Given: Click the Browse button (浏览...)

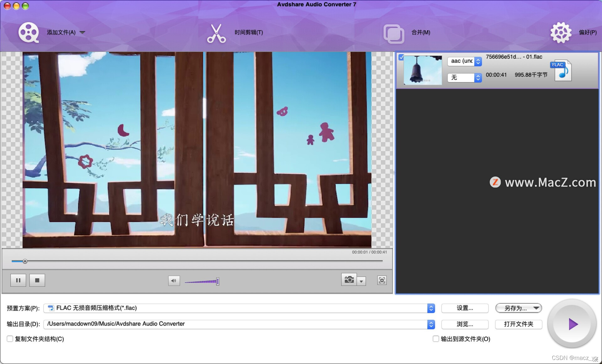Looking at the screenshot, I should click(x=465, y=324).
